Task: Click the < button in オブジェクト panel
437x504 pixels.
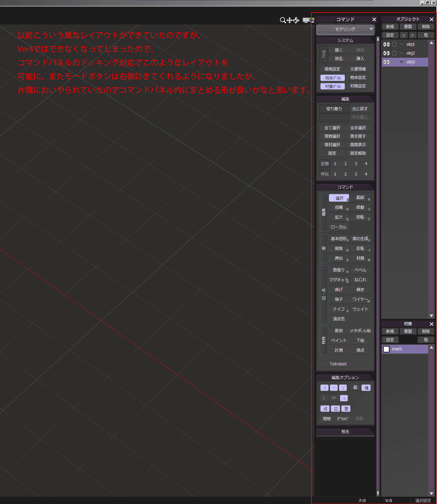Action: point(404,35)
